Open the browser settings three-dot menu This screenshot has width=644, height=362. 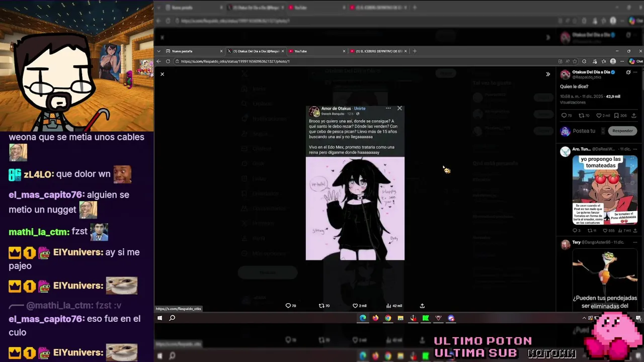coord(622,61)
